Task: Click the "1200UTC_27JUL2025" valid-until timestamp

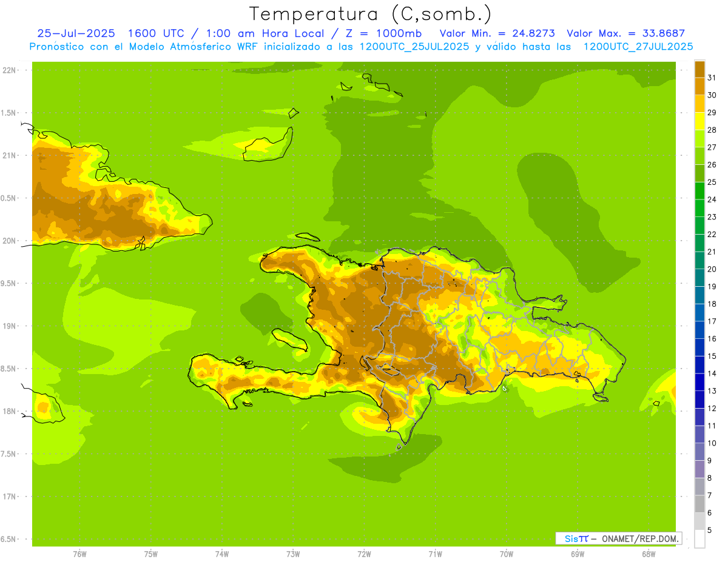Action: (638, 47)
